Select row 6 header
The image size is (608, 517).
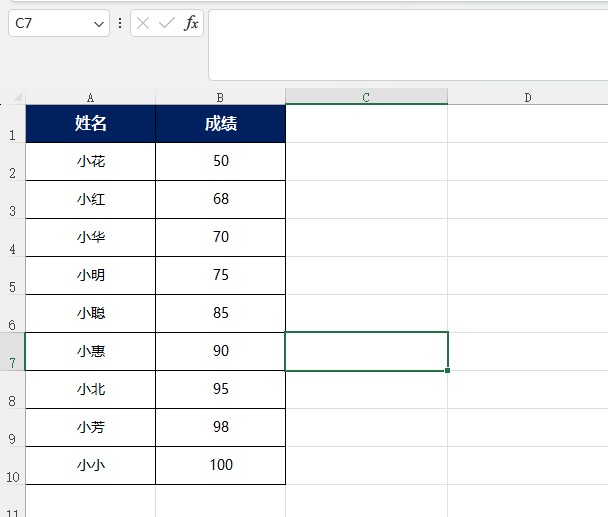pos(12,314)
